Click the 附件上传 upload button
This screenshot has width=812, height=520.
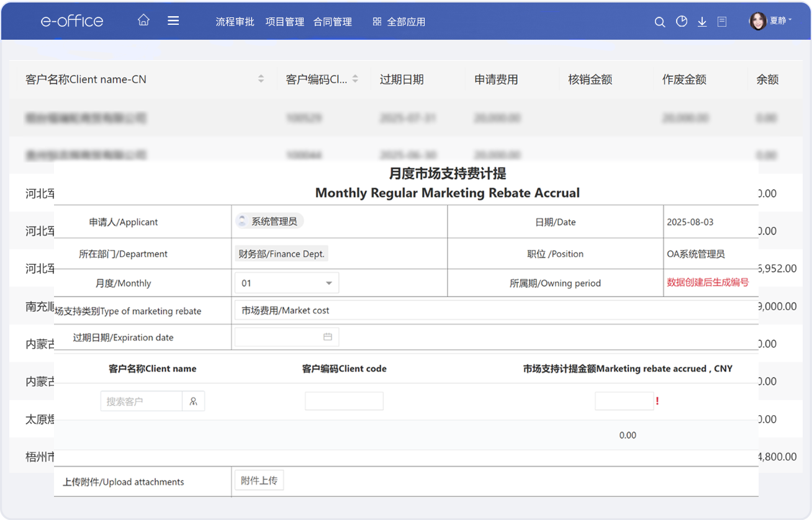pos(259,480)
